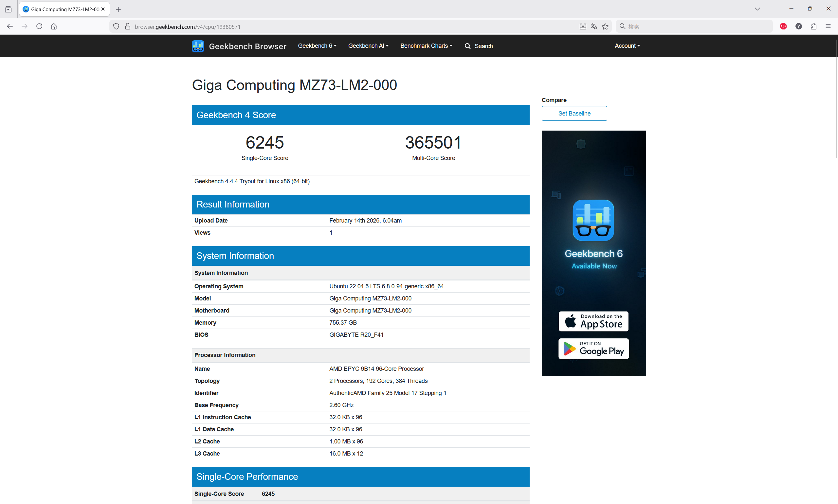Image resolution: width=838 pixels, height=504 pixels.
Task: Click Get it on Google Play badge
Action: tap(593, 349)
